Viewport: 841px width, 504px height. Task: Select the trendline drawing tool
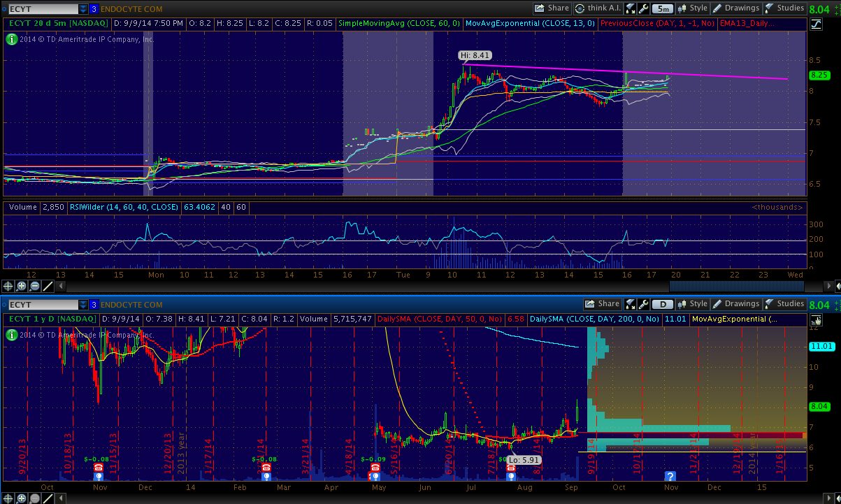click(x=48, y=285)
